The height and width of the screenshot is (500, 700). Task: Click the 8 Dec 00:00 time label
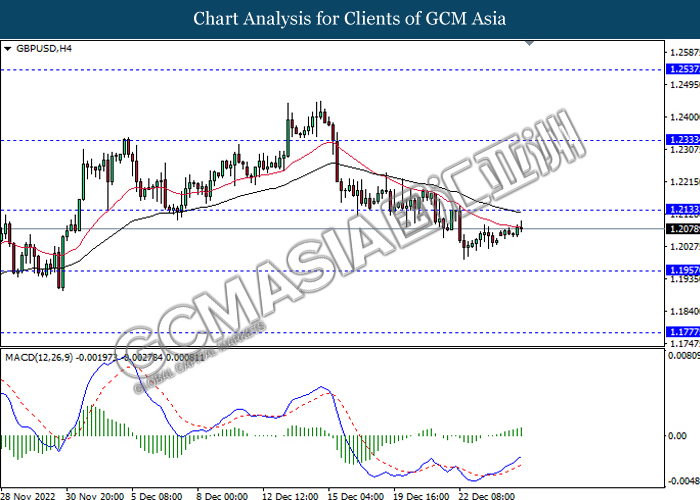coord(222,496)
